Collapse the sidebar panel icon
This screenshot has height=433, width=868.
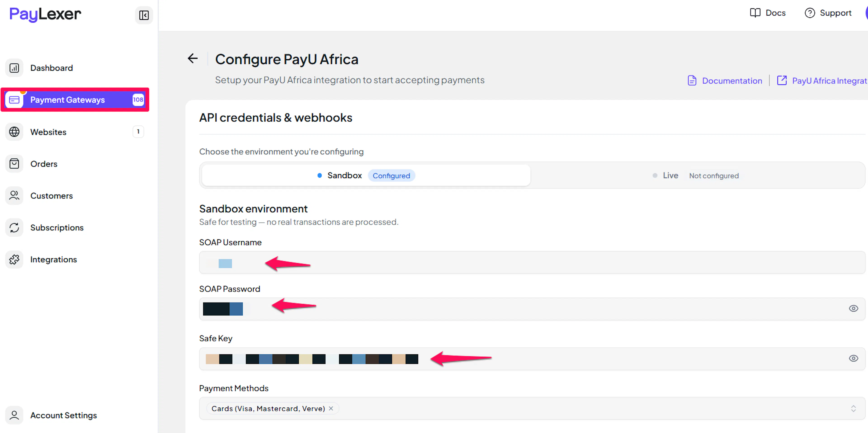point(144,15)
